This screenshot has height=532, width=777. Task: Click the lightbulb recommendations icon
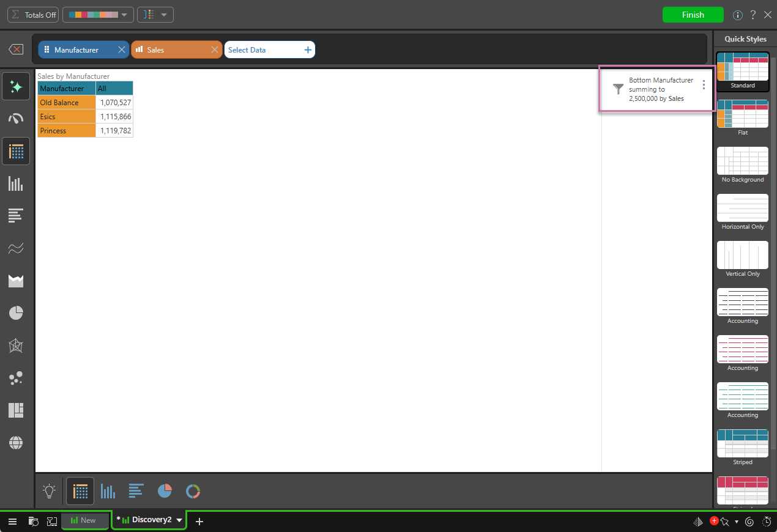click(x=50, y=490)
